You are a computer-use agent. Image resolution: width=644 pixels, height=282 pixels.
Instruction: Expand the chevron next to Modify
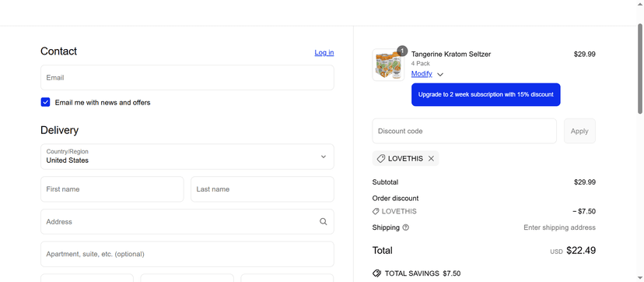tap(440, 75)
